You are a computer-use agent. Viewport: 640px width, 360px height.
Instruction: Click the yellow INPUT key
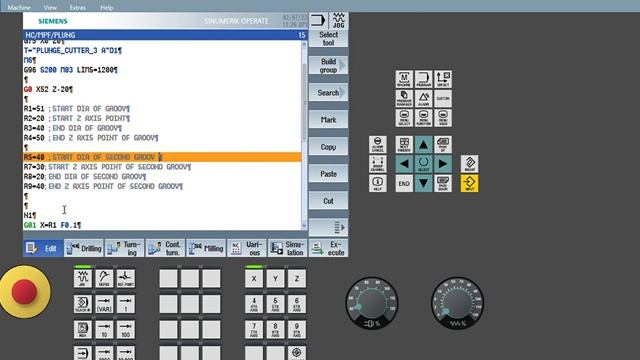pyautogui.click(x=469, y=183)
